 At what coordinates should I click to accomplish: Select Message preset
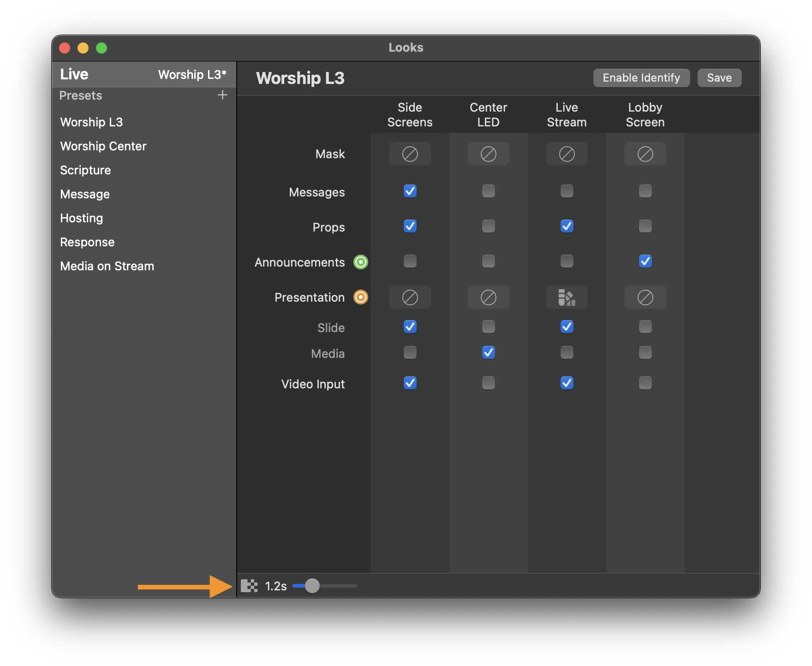point(144,194)
